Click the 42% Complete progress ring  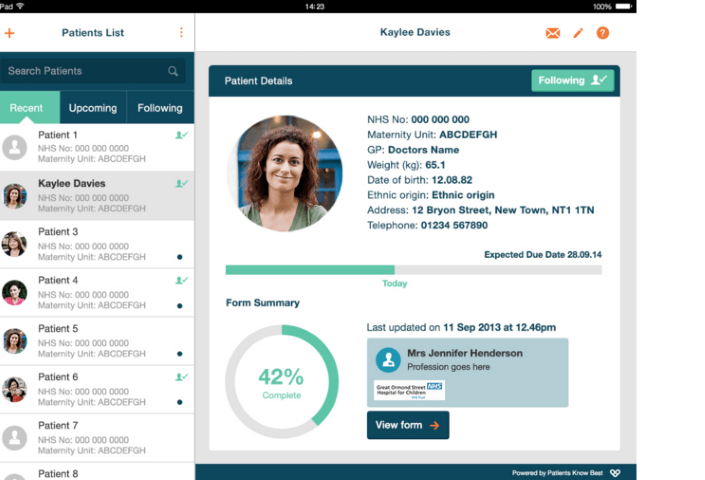point(282,382)
